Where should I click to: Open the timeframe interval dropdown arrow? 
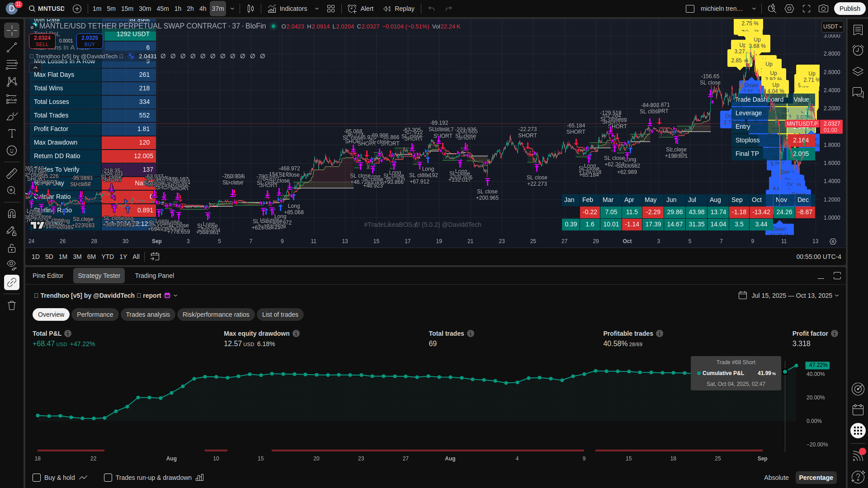point(232,9)
